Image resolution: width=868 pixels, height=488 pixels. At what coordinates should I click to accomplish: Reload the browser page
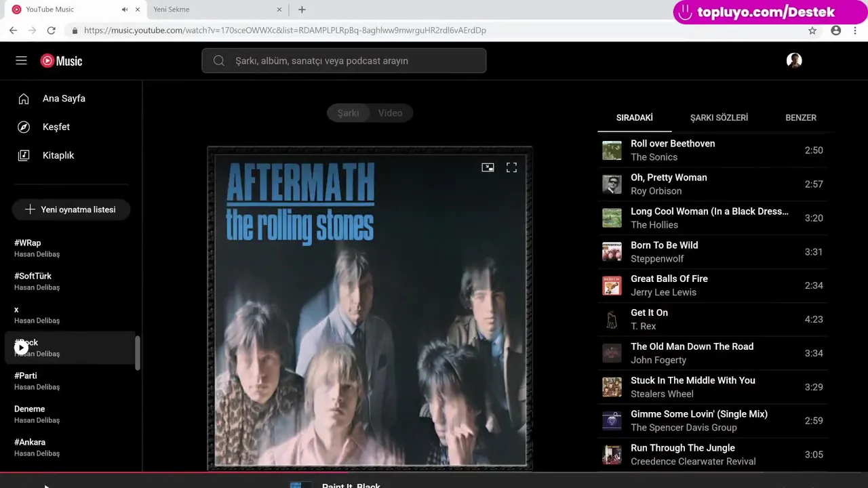pos(51,30)
